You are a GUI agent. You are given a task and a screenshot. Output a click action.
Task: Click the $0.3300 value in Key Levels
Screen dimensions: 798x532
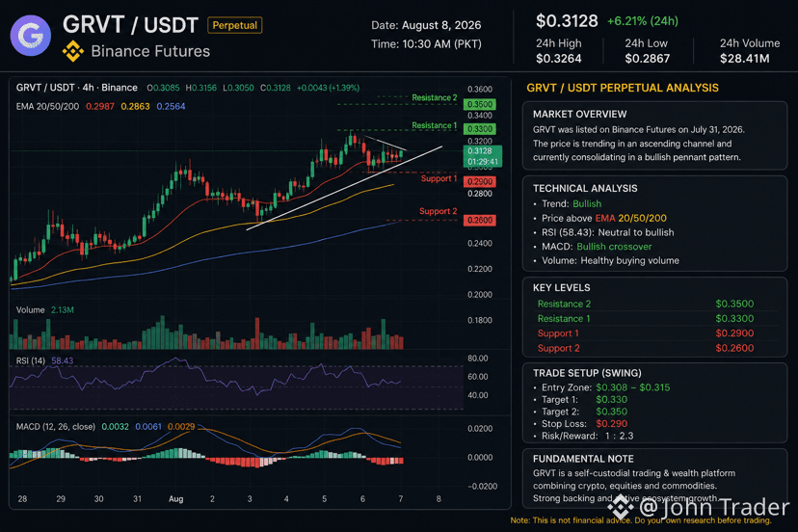click(x=734, y=318)
